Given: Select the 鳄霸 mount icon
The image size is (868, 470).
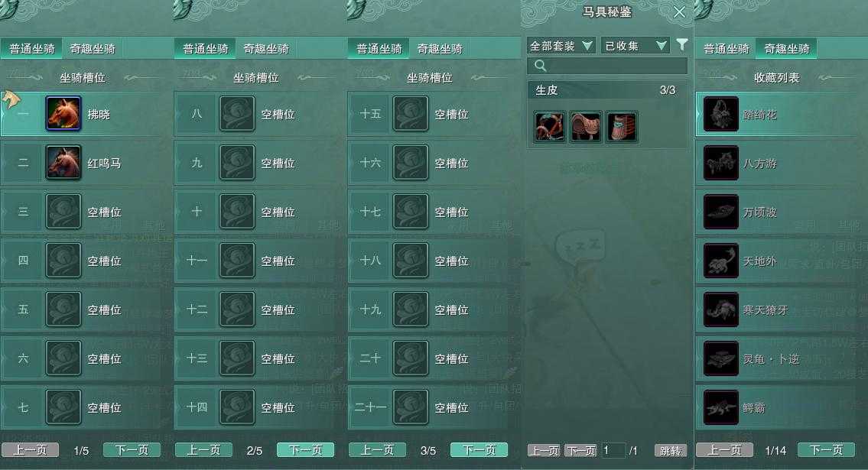Looking at the screenshot, I should click(x=720, y=407).
